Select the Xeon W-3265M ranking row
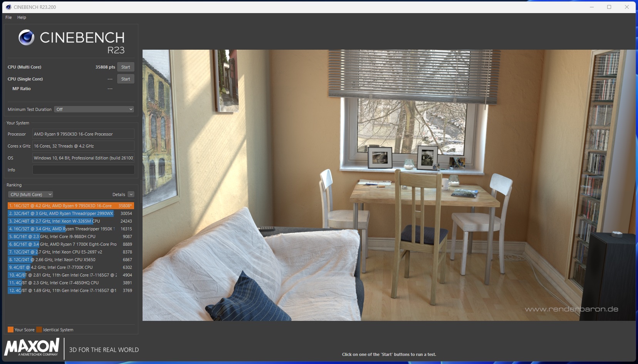The image size is (638, 364). (x=71, y=221)
